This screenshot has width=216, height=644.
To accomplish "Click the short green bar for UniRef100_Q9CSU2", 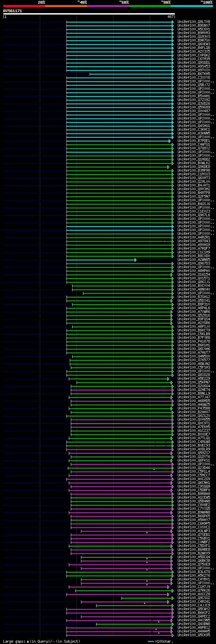I will click(148, 598).
